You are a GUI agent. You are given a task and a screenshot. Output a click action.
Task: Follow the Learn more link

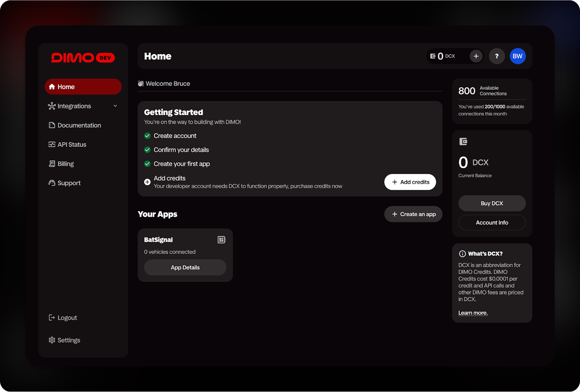[x=473, y=313]
